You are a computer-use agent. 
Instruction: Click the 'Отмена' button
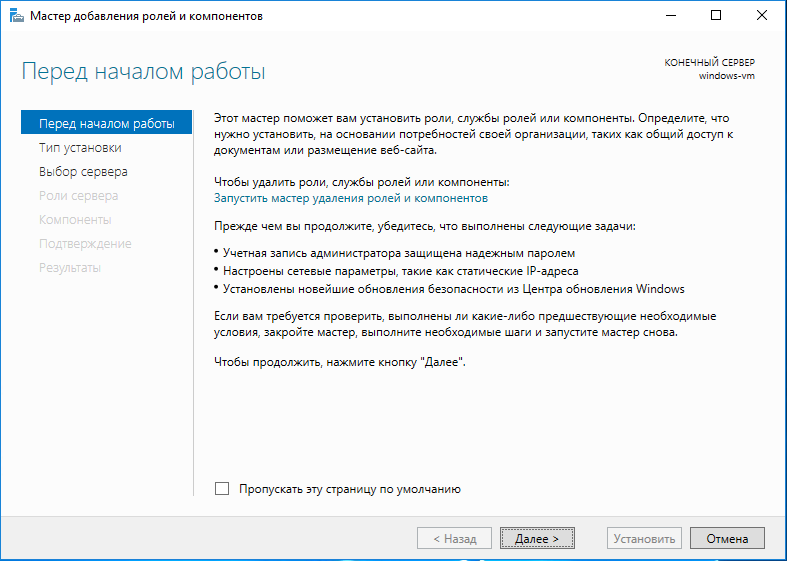pos(727,538)
